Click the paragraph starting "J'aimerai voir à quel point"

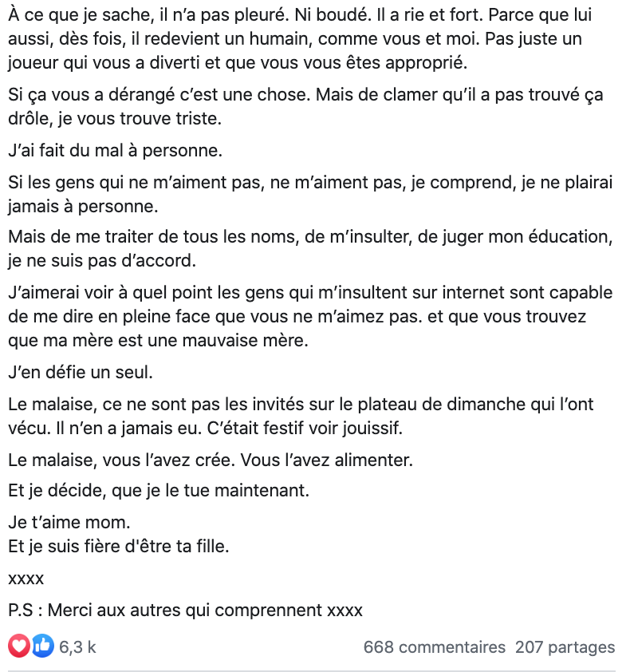310,316
